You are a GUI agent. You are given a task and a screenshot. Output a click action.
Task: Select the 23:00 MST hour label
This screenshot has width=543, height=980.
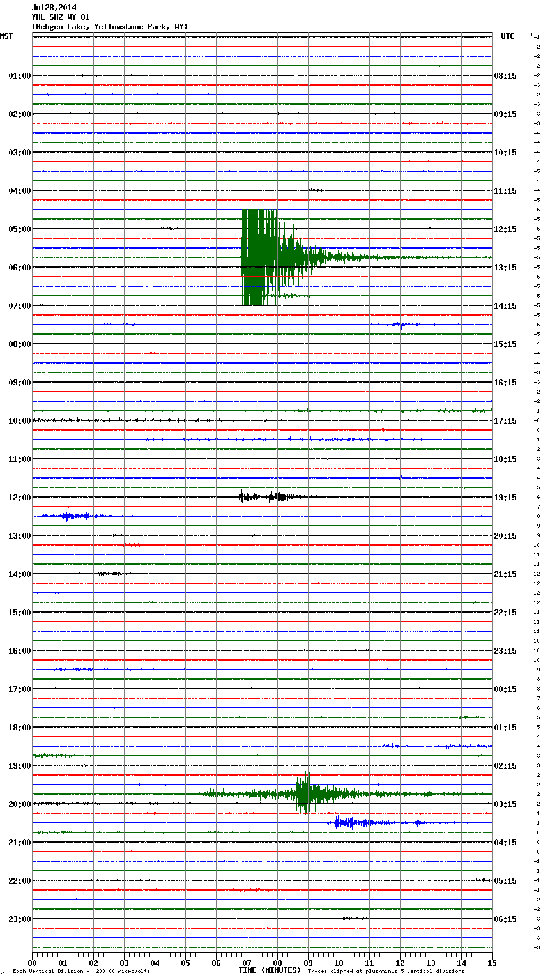point(20,919)
